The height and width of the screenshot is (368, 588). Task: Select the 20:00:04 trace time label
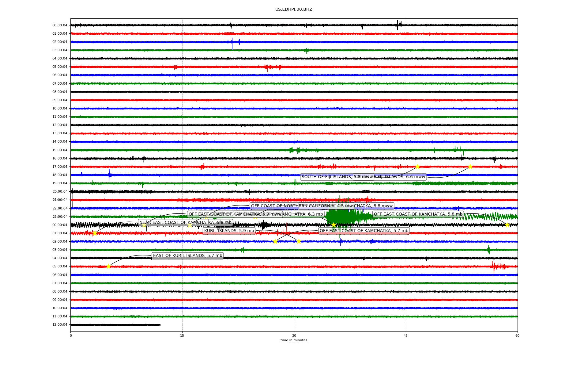[60, 192]
